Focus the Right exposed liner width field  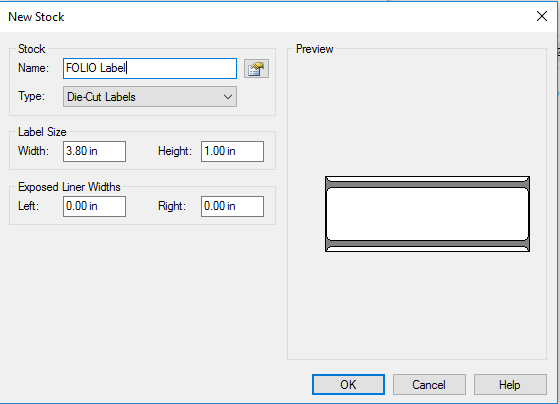(232, 206)
